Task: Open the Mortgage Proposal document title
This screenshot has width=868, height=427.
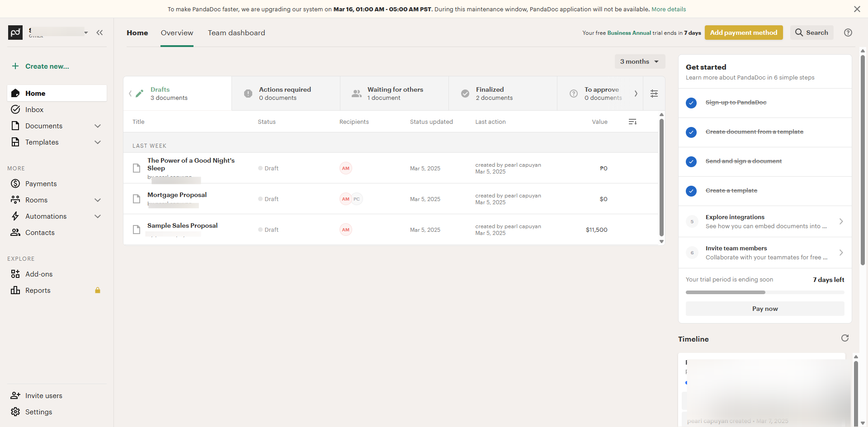Action: click(177, 195)
